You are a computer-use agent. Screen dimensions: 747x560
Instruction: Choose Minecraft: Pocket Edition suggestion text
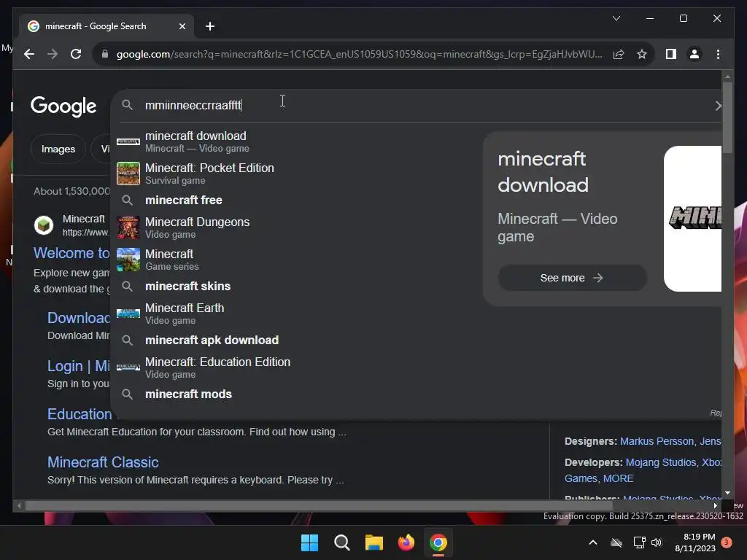coord(209,168)
